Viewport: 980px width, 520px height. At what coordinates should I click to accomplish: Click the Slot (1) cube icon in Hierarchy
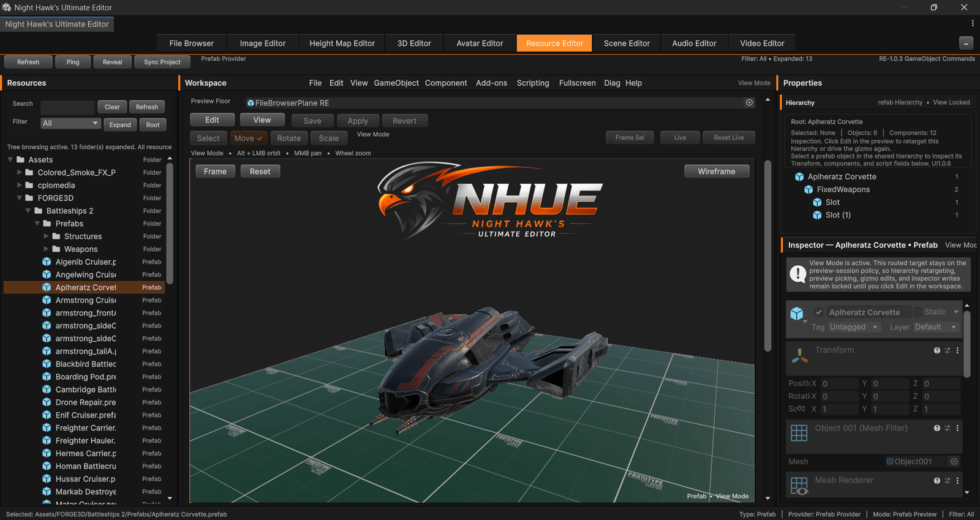(x=817, y=215)
